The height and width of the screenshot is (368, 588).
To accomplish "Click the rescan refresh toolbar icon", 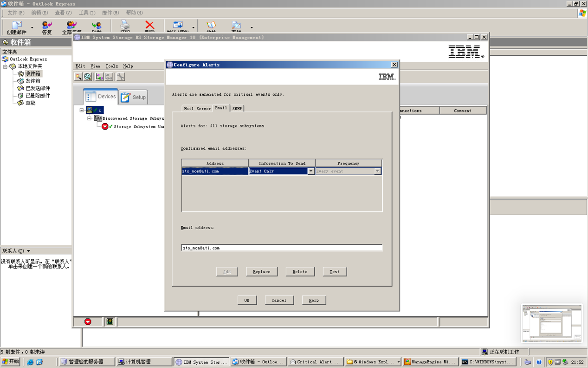I will click(88, 77).
